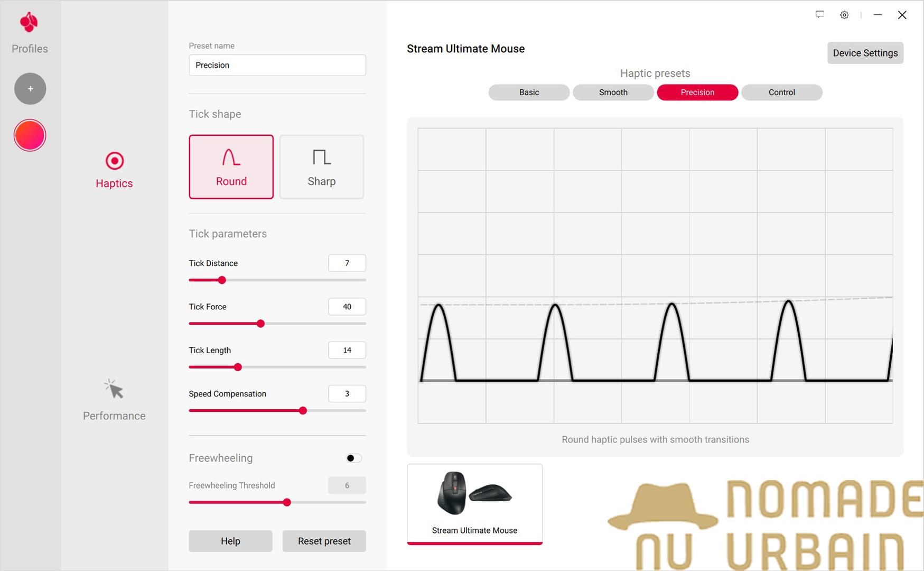Click the Cherry logo icon above Profiles
The width and height of the screenshot is (924, 571).
click(x=29, y=22)
